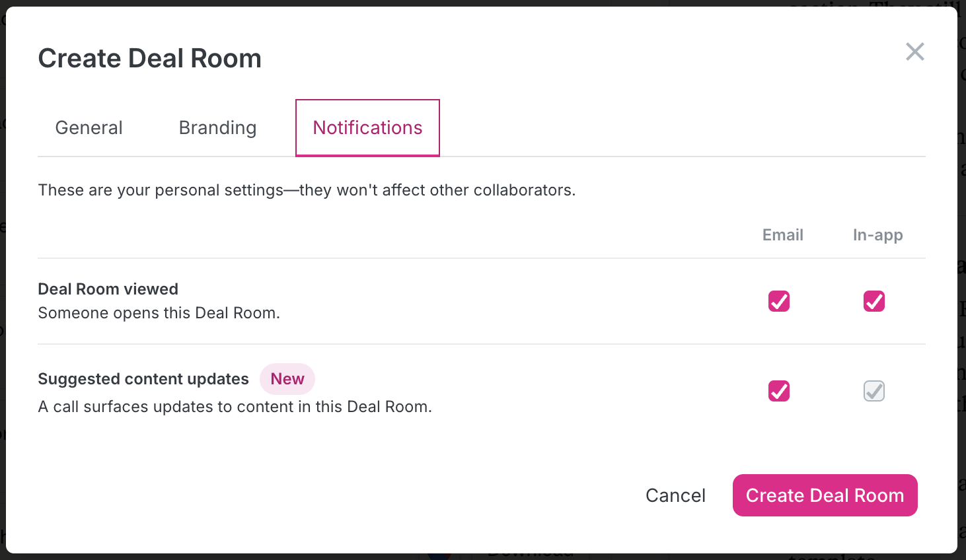Click the Create Deal Room heading
Screen dimensions: 966x560
coord(150,58)
